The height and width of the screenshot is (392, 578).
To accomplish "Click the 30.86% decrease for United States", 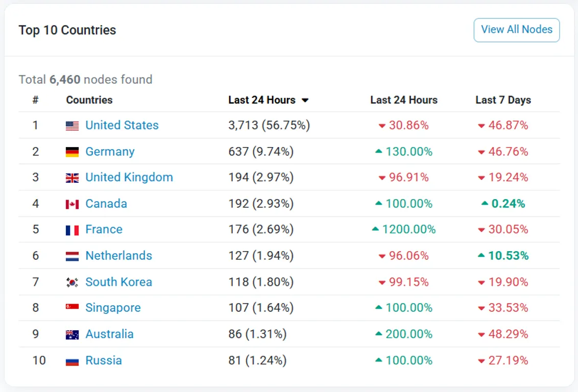I will point(404,125).
